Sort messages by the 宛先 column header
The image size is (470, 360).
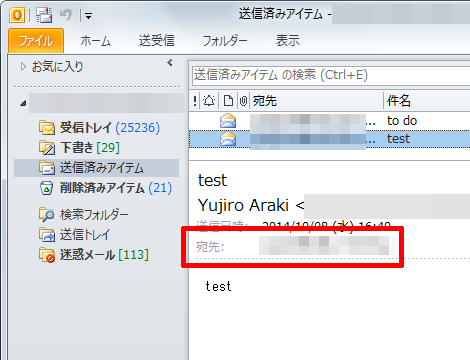pyautogui.click(x=316, y=100)
